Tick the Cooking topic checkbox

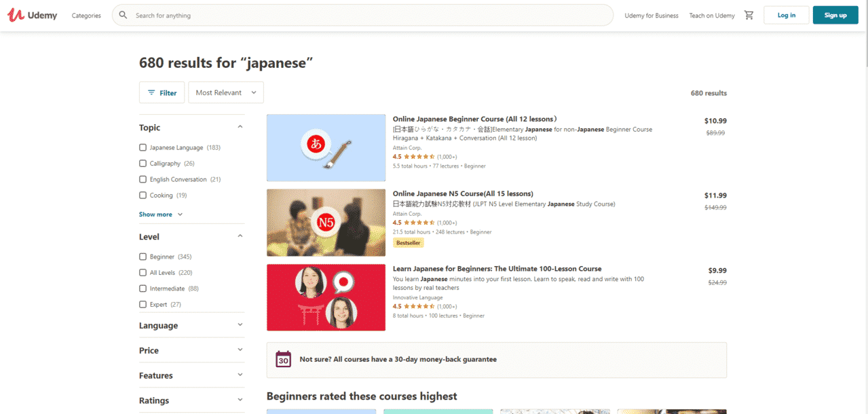(x=143, y=195)
